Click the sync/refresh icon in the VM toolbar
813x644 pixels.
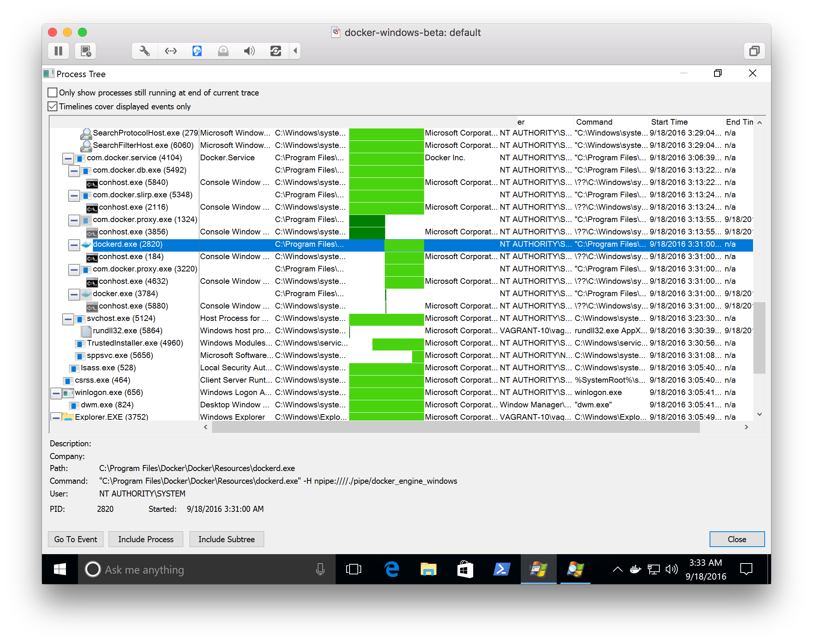pos(276,51)
